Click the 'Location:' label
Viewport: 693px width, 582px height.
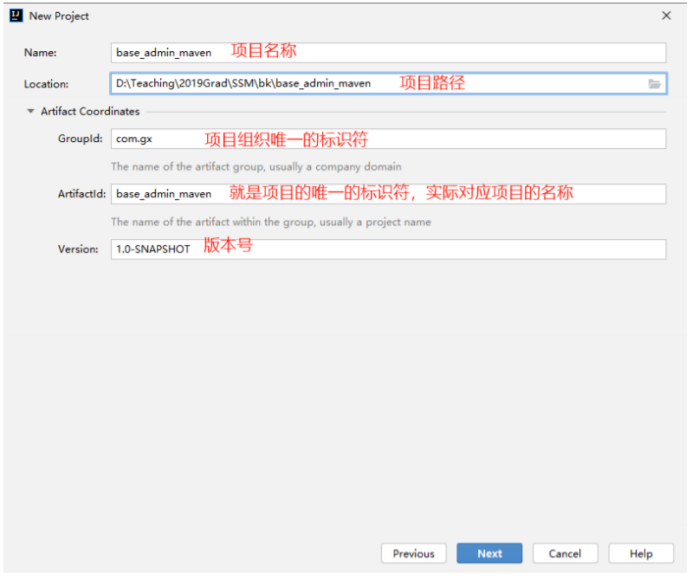coord(46,84)
